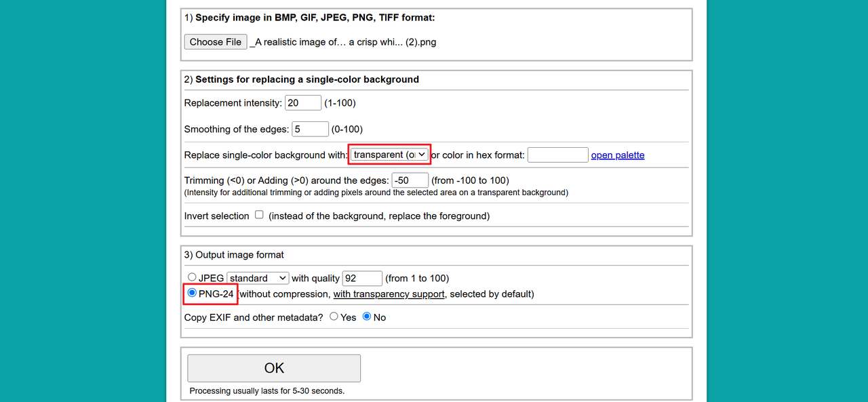
Task: Open the transparent background replacement dropdown
Action: [390, 155]
